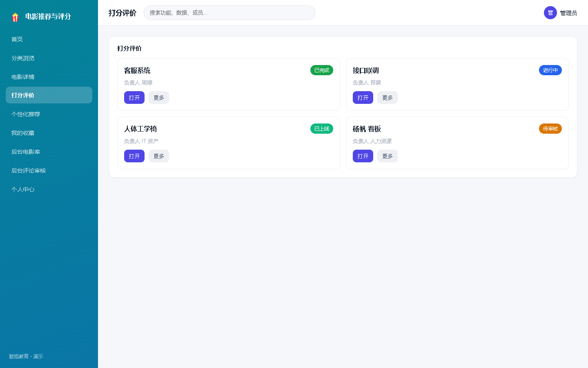Click 更多 on 客服系统 card
The height and width of the screenshot is (368, 588).
click(x=159, y=98)
